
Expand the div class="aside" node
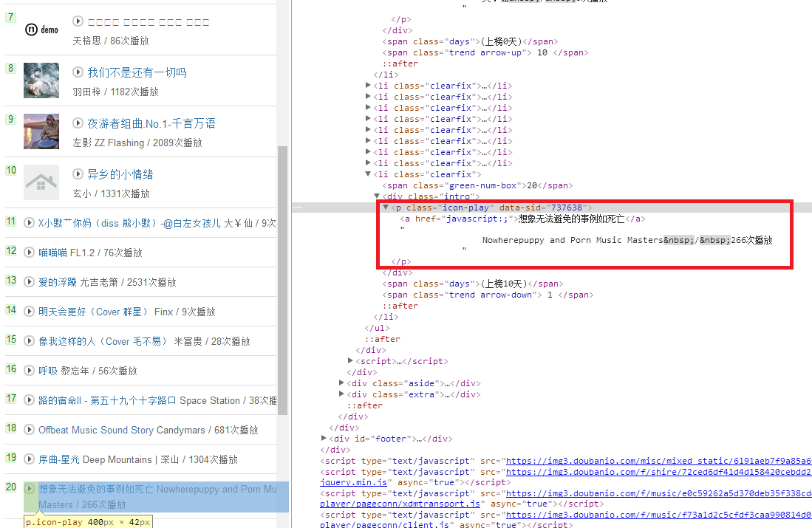[341, 383]
